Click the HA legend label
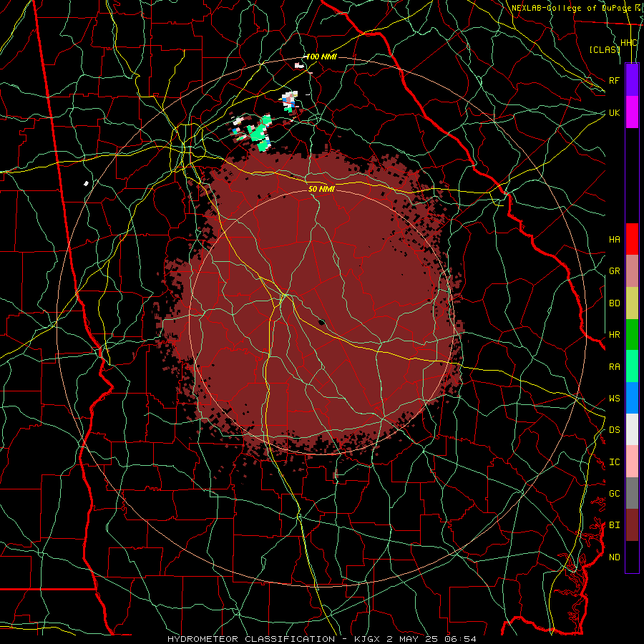This screenshot has height=644, width=644. tap(615, 239)
